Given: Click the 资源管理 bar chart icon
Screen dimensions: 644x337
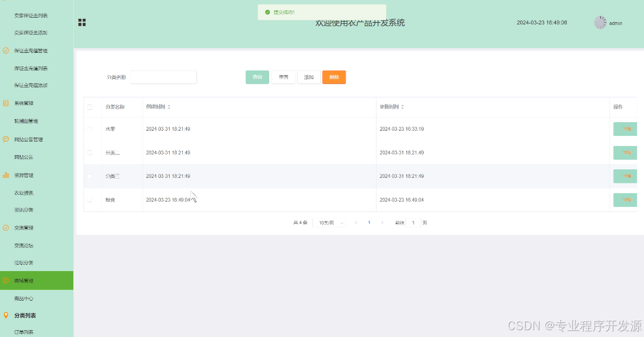Looking at the screenshot, I should [6, 175].
